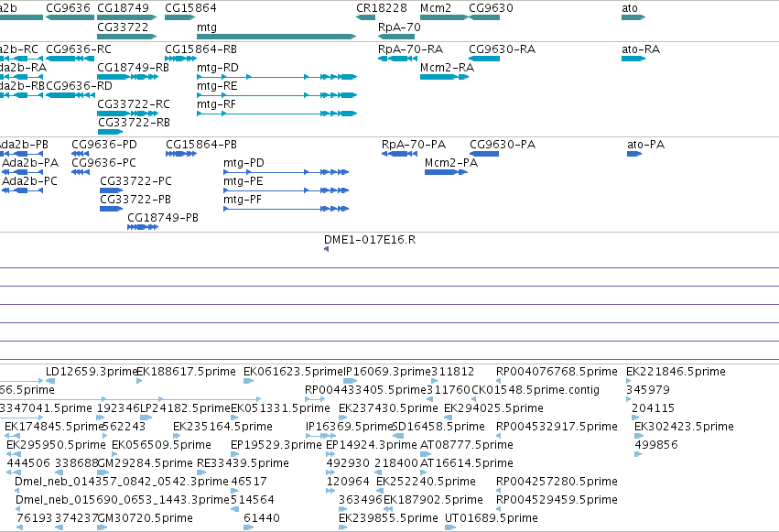Image resolution: width=779 pixels, height=532 pixels.
Task: Select the CG15864-PB protein glyph
Action: (181, 154)
